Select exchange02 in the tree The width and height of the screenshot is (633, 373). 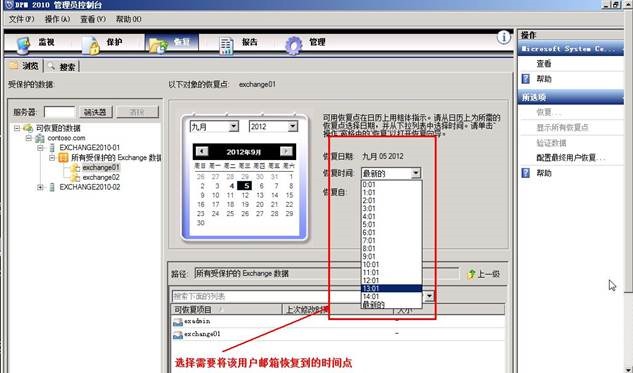pos(101,177)
